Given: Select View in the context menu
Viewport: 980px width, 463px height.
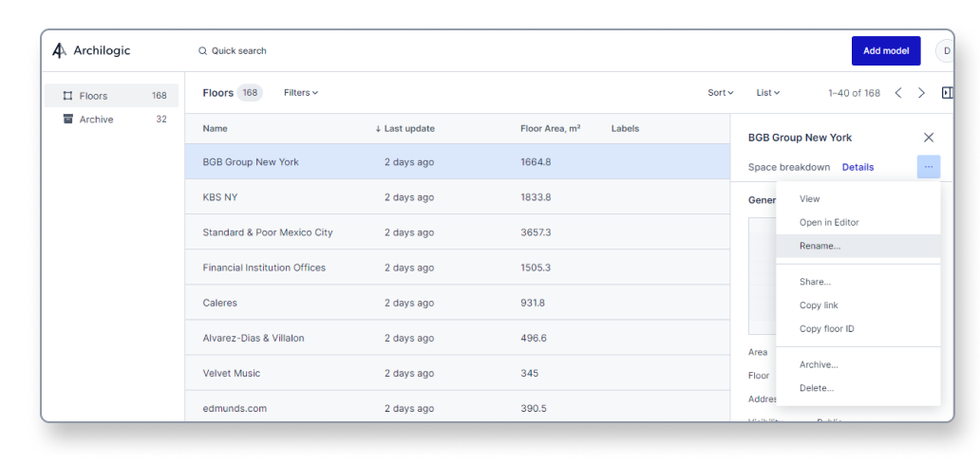Looking at the screenshot, I should click(858, 198).
